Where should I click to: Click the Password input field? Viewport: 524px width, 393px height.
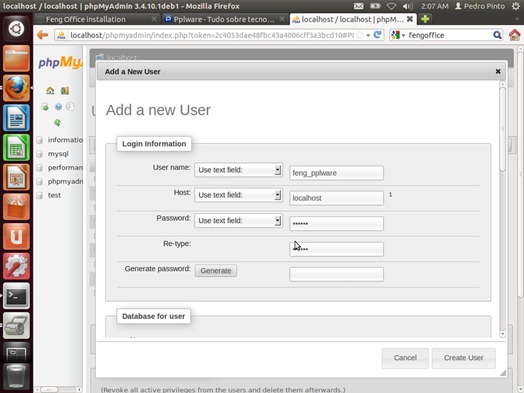coord(337,224)
